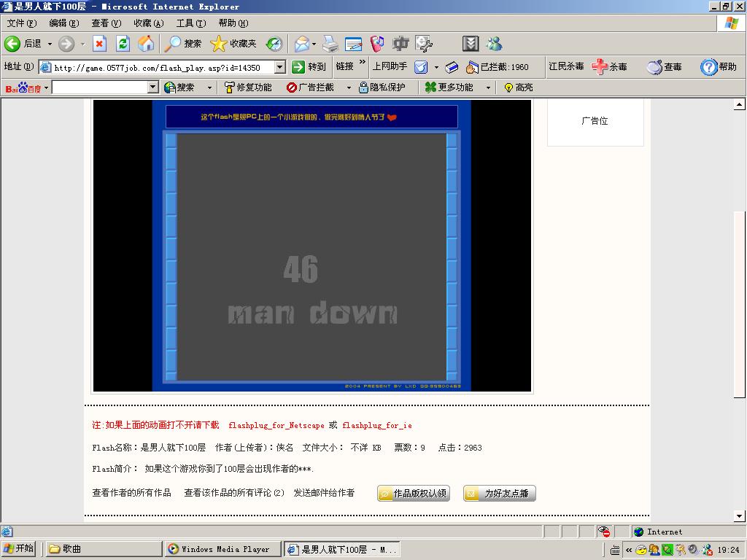Click the Refresh page icon
This screenshot has height=560, width=747.
click(x=123, y=44)
